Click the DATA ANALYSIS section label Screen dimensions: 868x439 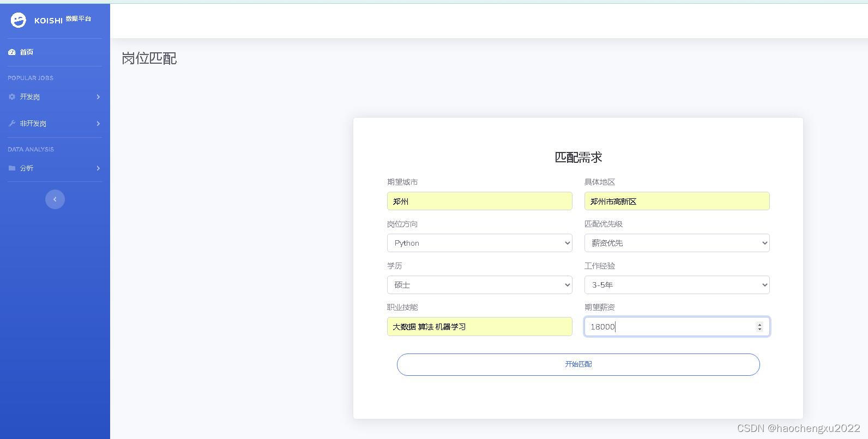coord(31,149)
